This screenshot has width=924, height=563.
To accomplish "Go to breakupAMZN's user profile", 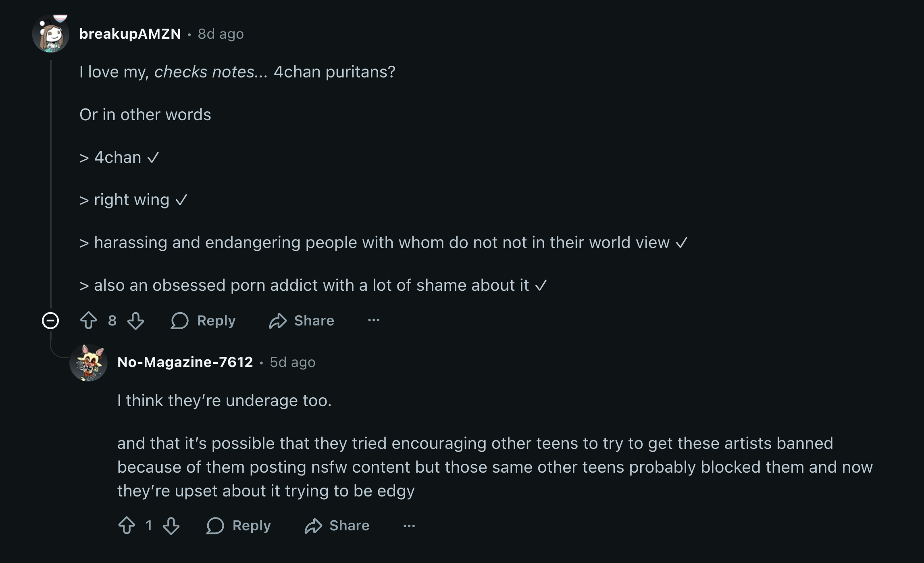I will (x=130, y=34).
